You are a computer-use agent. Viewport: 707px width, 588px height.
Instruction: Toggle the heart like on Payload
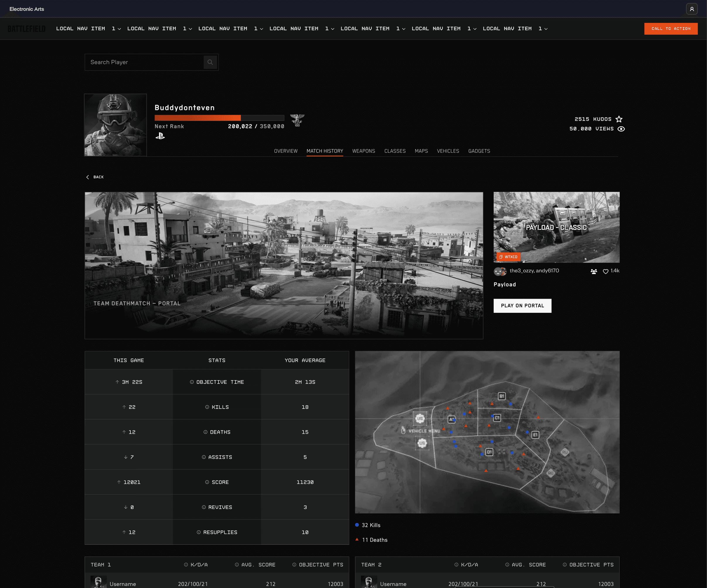[605, 271]
